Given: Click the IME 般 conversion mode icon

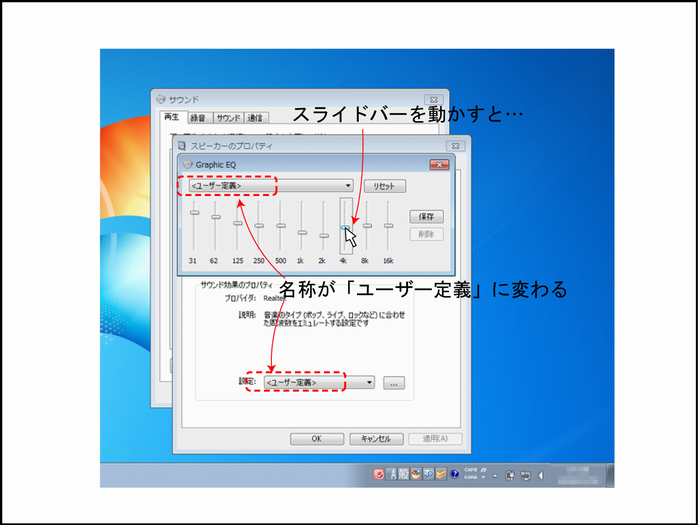Looking at the screenshot, I should point(404,474).
